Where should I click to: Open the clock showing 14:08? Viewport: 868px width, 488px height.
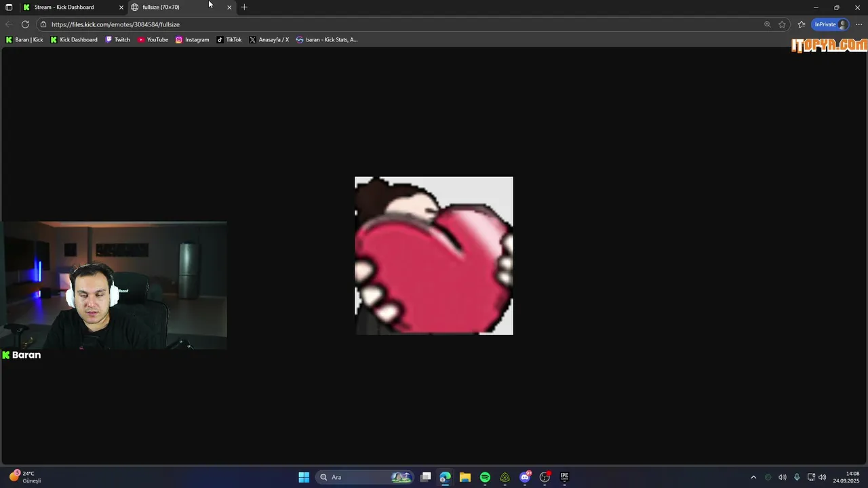pos(846,477)
